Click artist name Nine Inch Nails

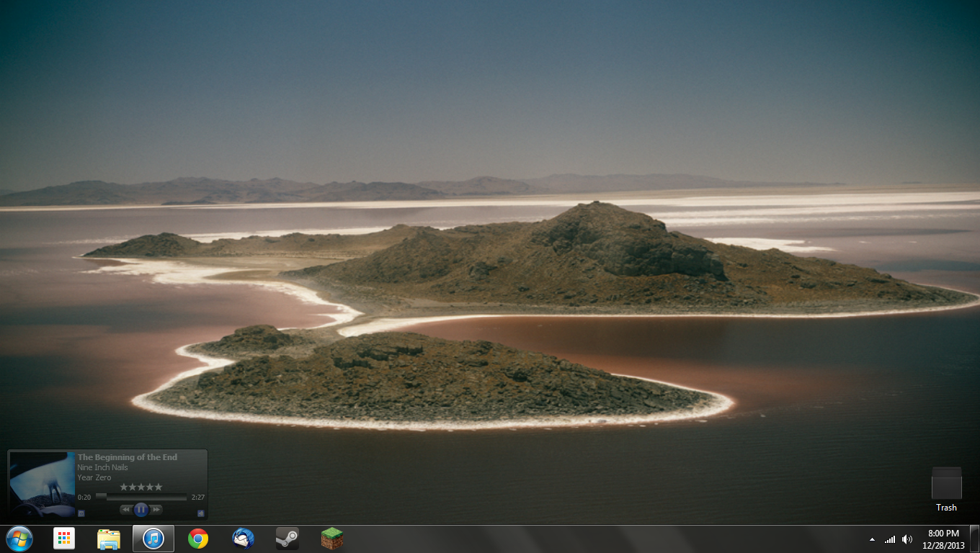click(x=102, y=467)
